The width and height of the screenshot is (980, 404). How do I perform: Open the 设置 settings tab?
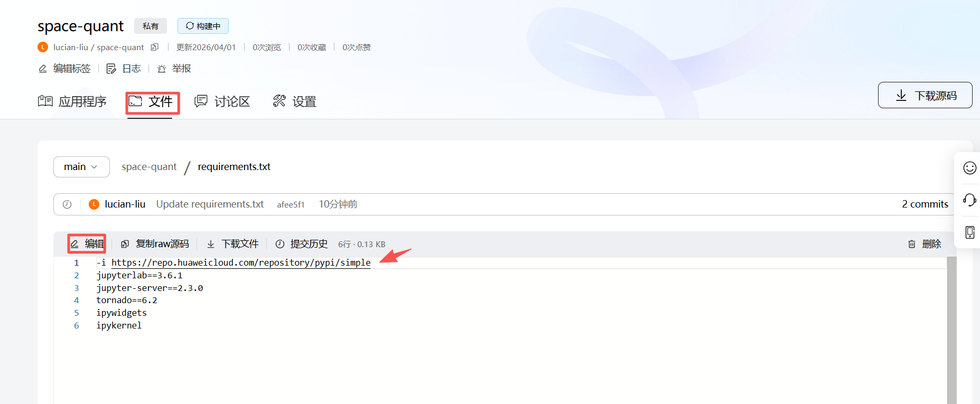click(294, 101)
